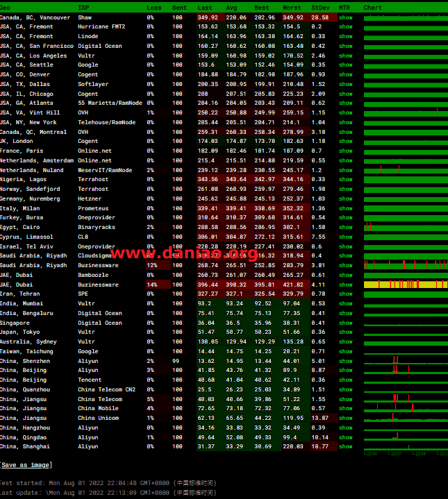This screenshot has height=499, width=448.
Task: Click show for Los Angeles Vultr row
Action: tap(345, 56)
